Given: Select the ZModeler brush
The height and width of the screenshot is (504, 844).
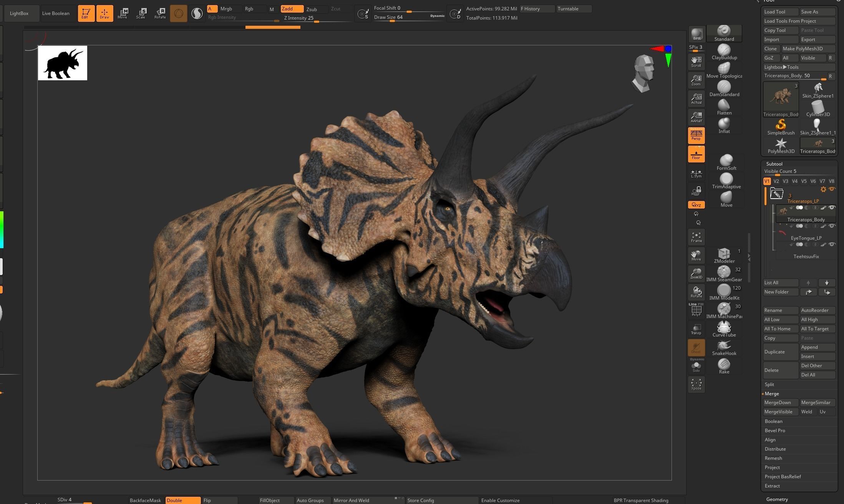Looking at the screenshot, I should [724, 255].
